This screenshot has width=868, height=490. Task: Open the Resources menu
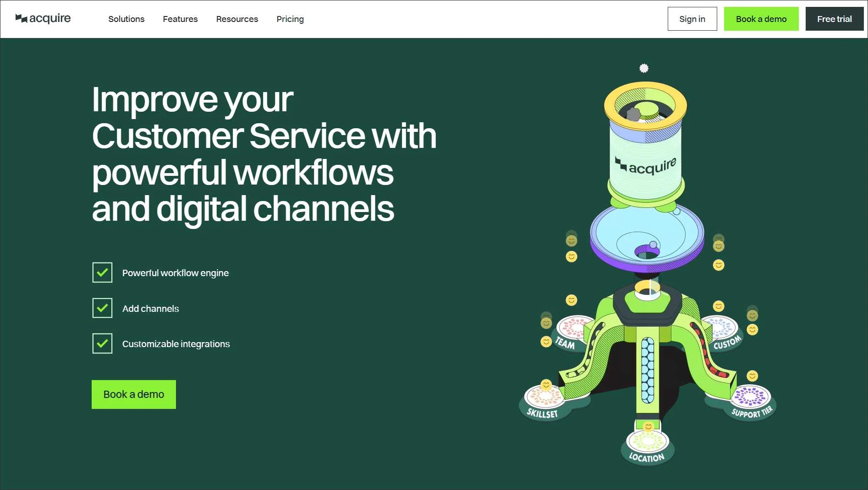[x=237, y=19]
